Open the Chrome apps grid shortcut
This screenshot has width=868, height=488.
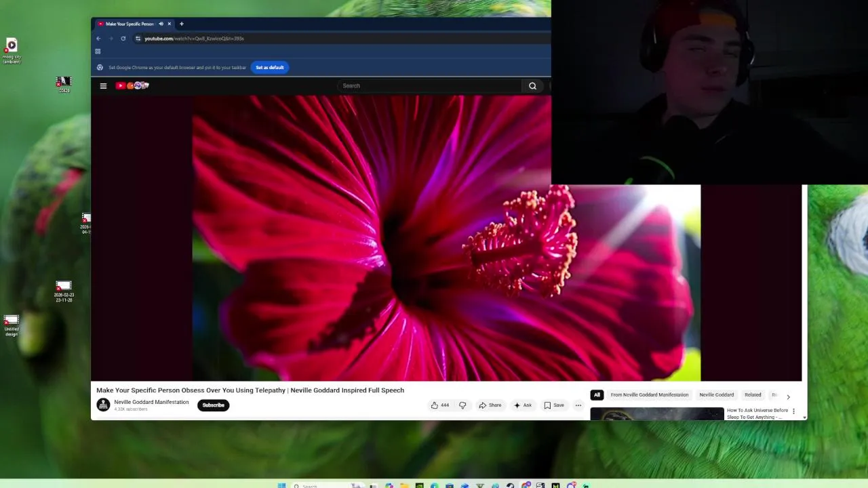(98, 52)
